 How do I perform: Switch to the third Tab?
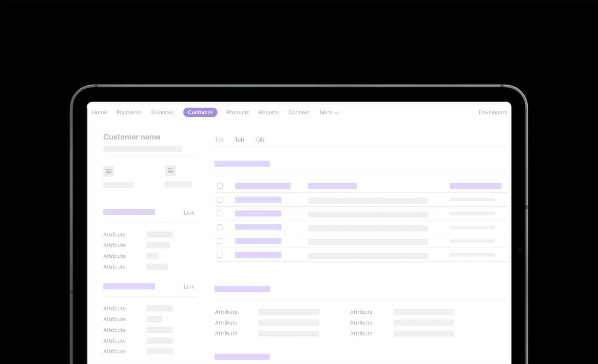[260, 140]
